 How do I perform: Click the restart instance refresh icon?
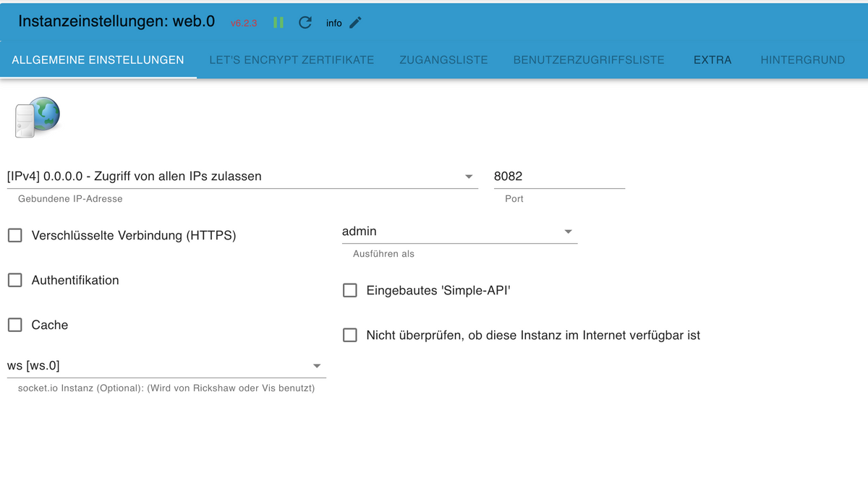point(305,22)
